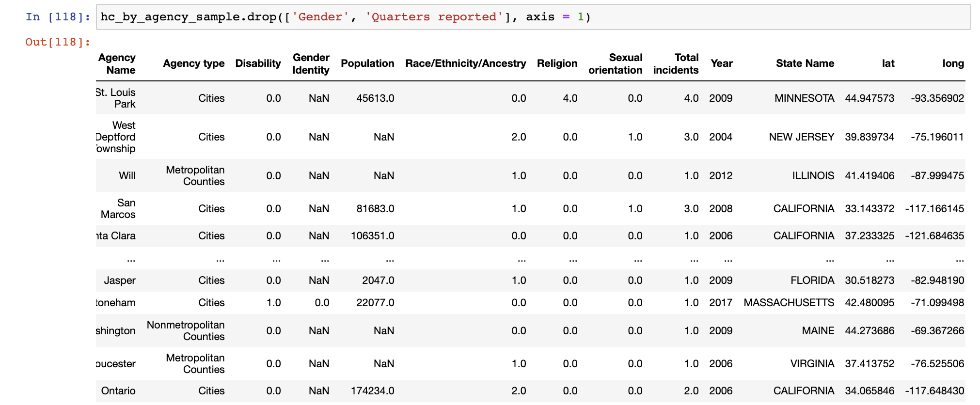Click the MINNESOTA state cell
Screen dimensions: 980x405
tap(805, 98)
